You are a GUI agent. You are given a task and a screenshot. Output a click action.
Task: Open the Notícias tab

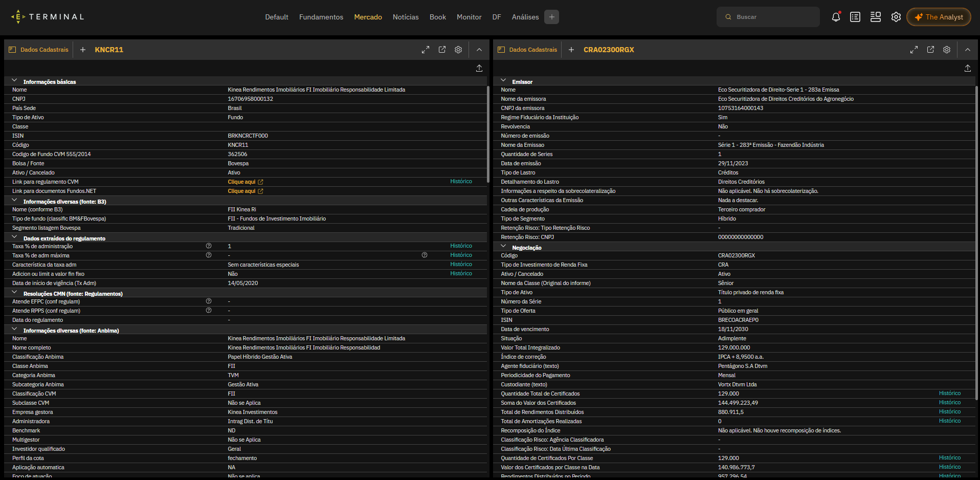pyautogui.click(x=406, y=17)
